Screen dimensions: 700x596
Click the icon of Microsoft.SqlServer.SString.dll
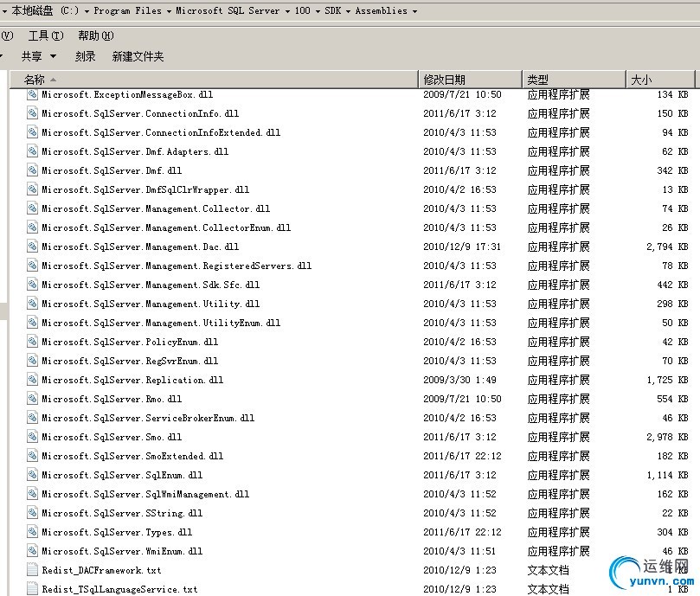[32, 513]
